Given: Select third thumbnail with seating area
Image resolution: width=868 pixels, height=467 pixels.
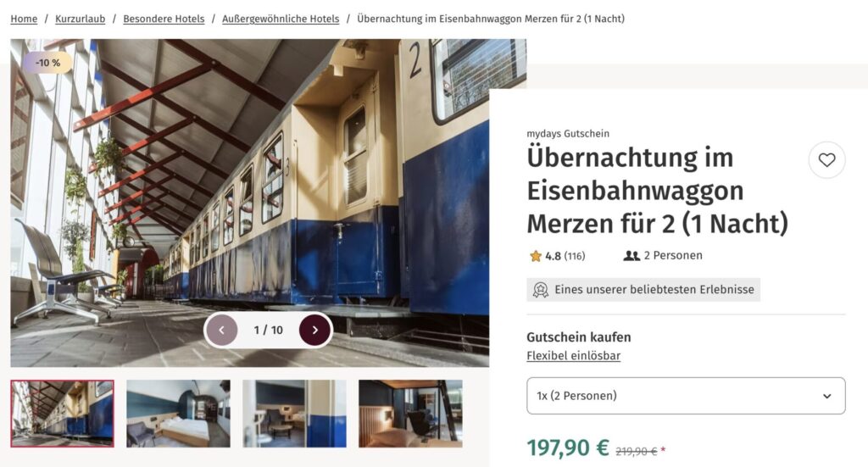Looking at the screenshot, I should (x=294, y=414).
